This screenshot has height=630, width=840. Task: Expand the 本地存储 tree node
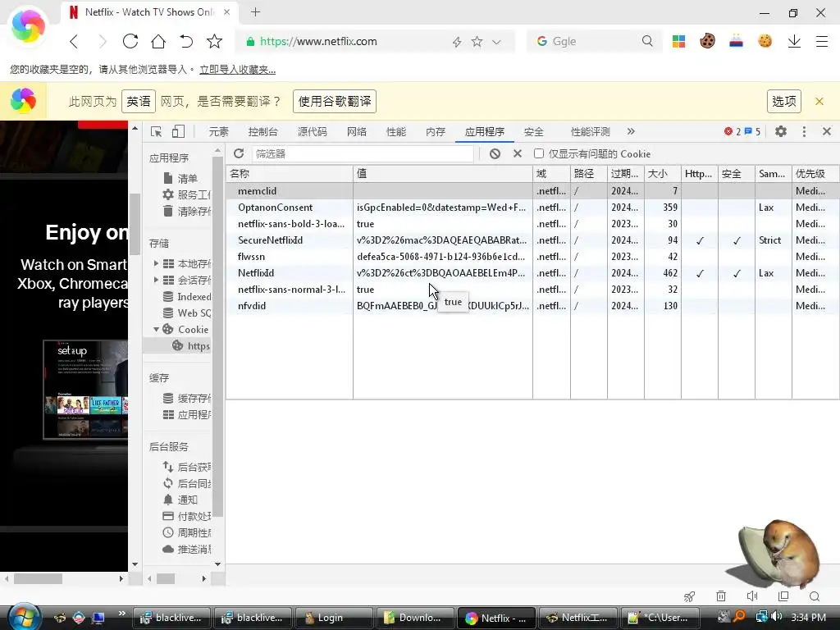click(156, 263)
